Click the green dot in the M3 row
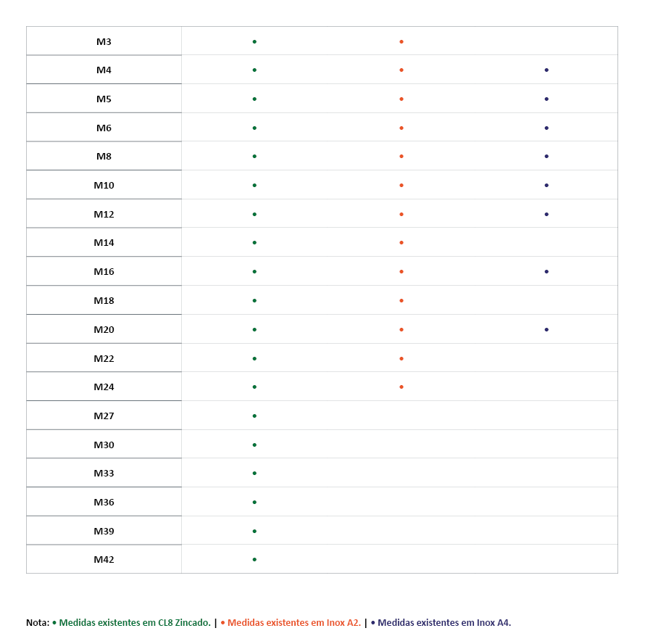Image resolution: width=645 pixels, height=644 pixels. tap(254, 41)
